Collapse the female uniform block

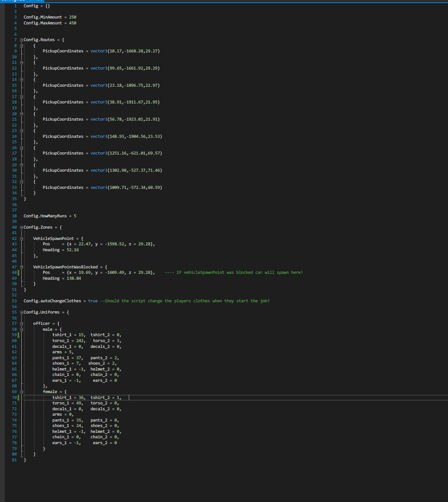[21, 392]
